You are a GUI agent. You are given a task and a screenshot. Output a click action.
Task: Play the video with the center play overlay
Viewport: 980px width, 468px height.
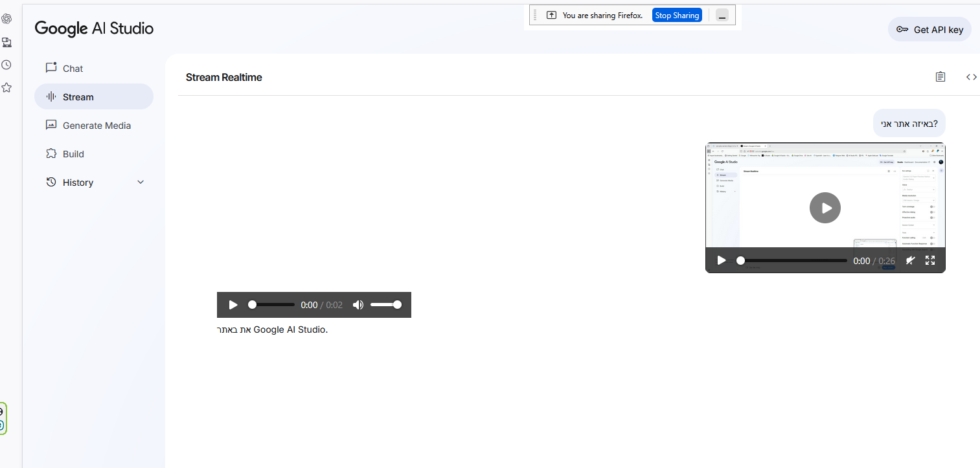(x=825, y=208)
